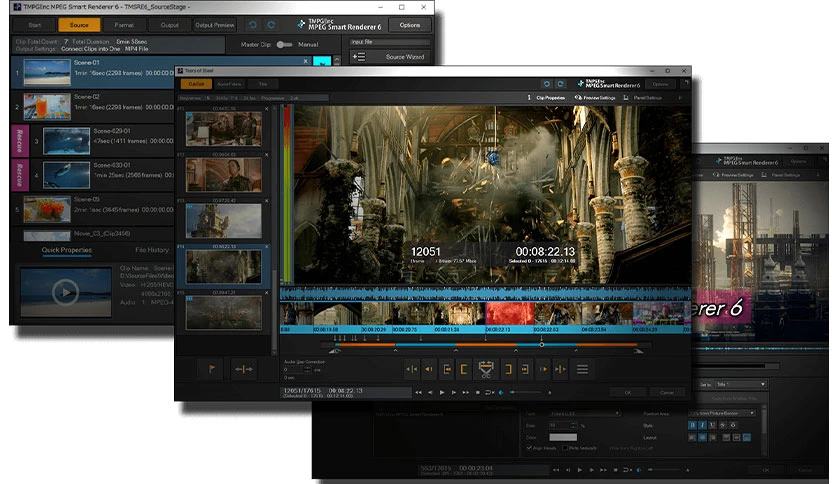Play video in Cut Edit window
Screen dimensions: 836x484
(441, 392)
